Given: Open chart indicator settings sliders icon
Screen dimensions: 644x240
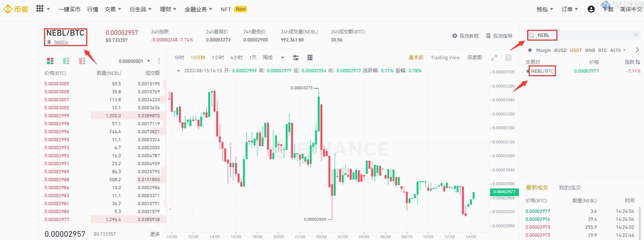Looking at the screenshot, I should 296,58.
